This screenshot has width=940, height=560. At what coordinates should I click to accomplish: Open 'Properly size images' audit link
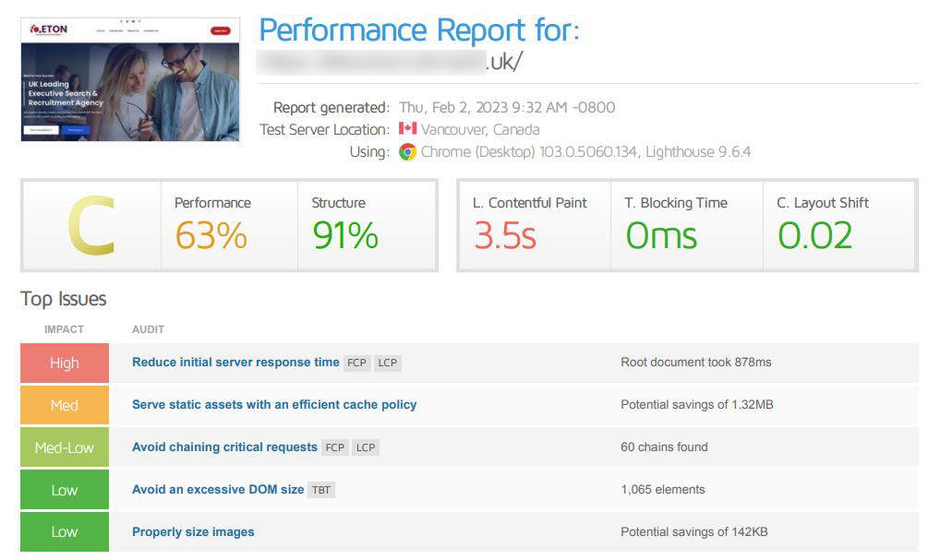coord(193,531)
